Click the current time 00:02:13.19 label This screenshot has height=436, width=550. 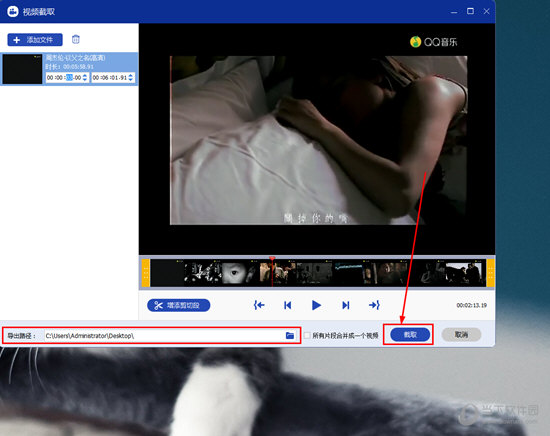coord(471,305)
